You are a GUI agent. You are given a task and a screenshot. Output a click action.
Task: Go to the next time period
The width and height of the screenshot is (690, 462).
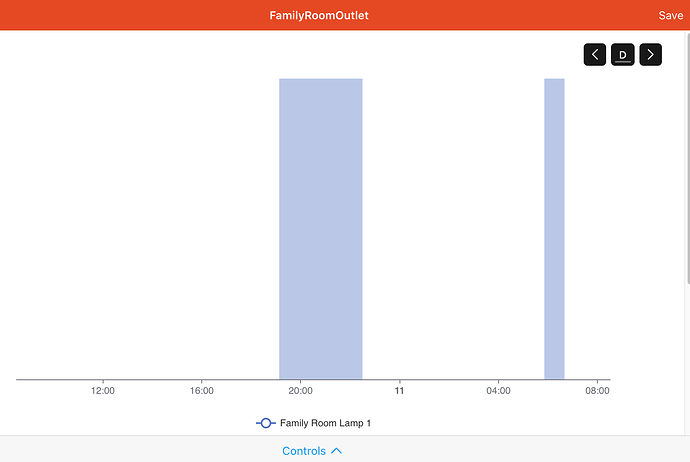tap(651, 55)
